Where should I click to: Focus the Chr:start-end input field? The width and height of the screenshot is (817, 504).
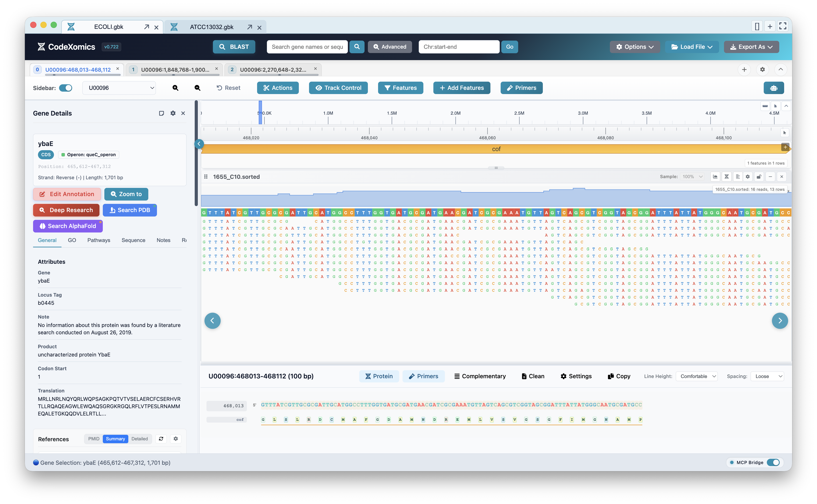[x=459, y=47]
